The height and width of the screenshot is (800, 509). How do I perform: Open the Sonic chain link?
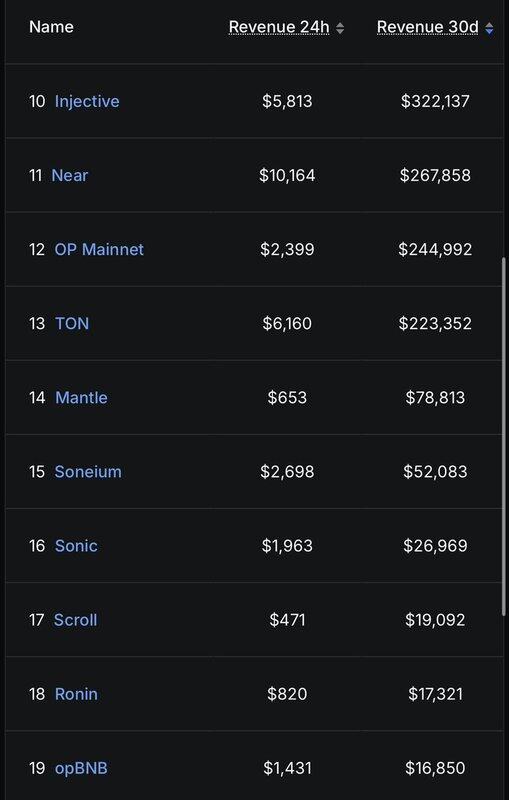[x=76, y=545]
